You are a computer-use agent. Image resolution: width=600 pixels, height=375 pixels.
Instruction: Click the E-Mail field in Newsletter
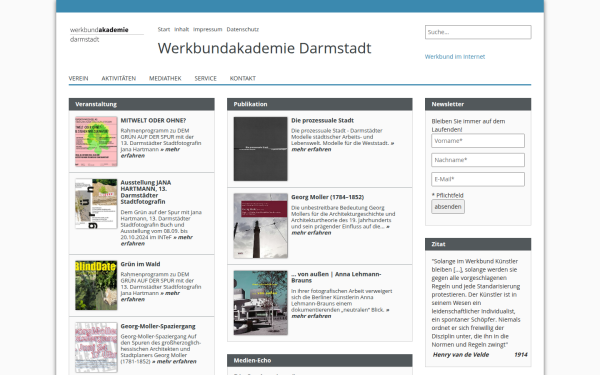point(478,179)
